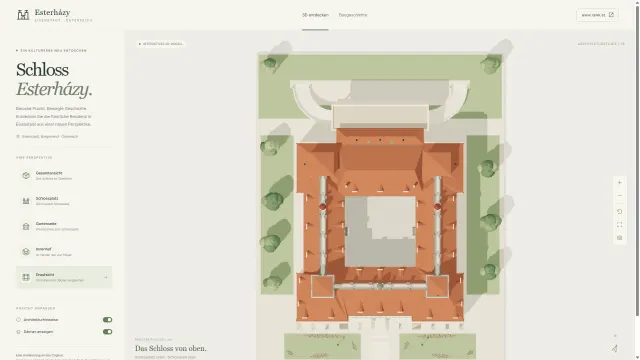This screenshot has height=360, width=640.
Task: Click the central courtyard in the model
Action: pos(380,231)
